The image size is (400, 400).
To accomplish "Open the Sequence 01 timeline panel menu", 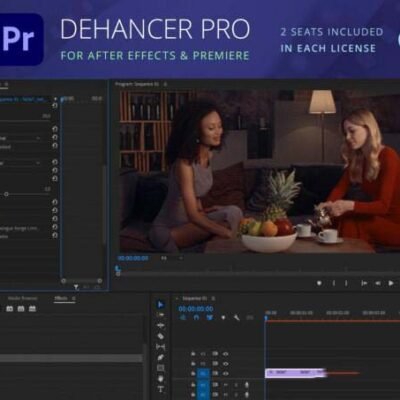I will point(213,298).
